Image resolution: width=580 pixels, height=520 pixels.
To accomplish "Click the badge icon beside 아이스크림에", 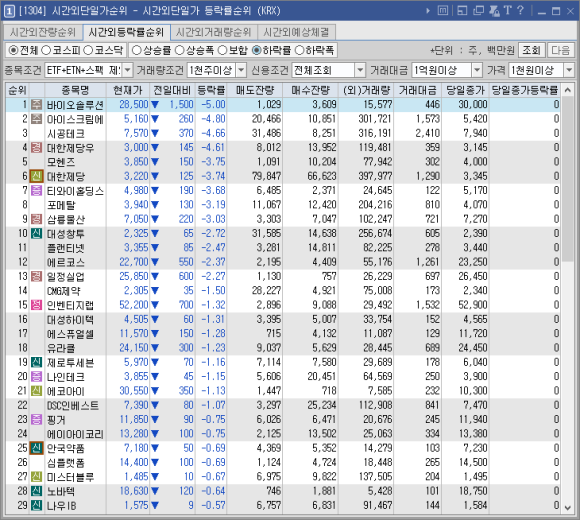I will tap(36, 119).
